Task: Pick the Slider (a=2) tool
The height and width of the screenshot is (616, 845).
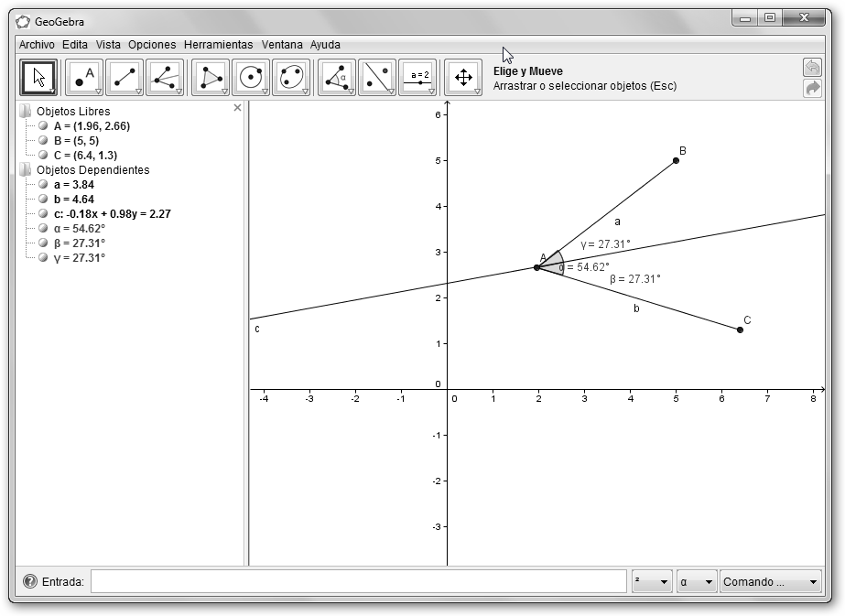Action: pyautogui.click(x=417, y=78)
